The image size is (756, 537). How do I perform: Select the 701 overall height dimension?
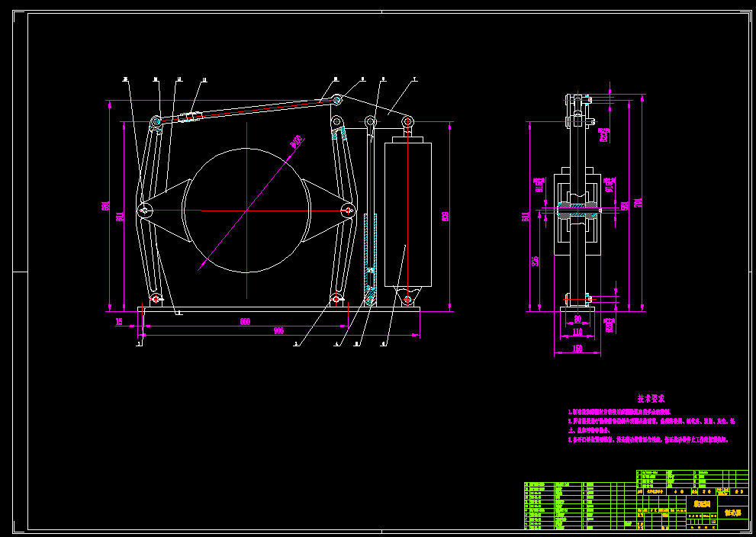638,203
